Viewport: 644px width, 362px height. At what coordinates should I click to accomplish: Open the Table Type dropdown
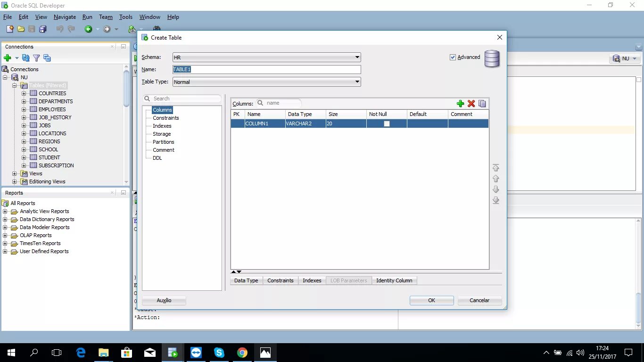tap(267, 82)
